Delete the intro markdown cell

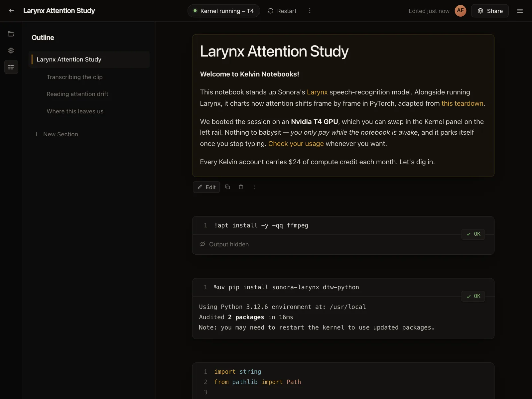click(241, 187)
